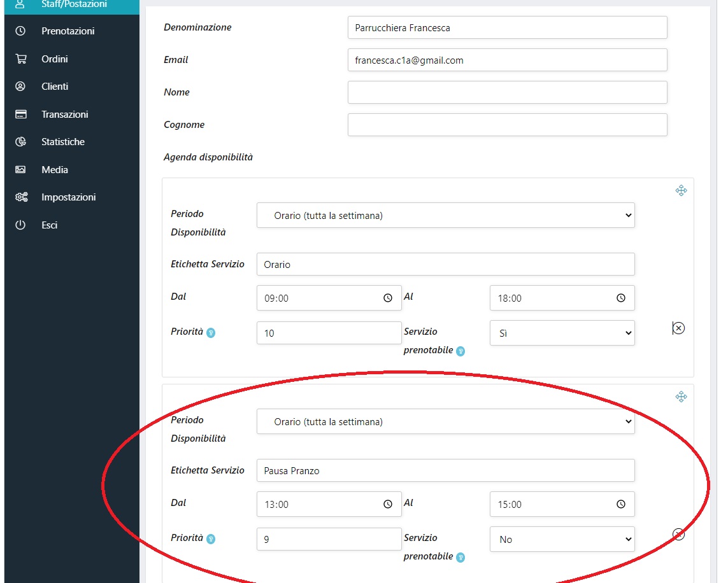728x583 pixels.
Task: Click the help icon next to the first Priorità label
Action: (211, 333)
